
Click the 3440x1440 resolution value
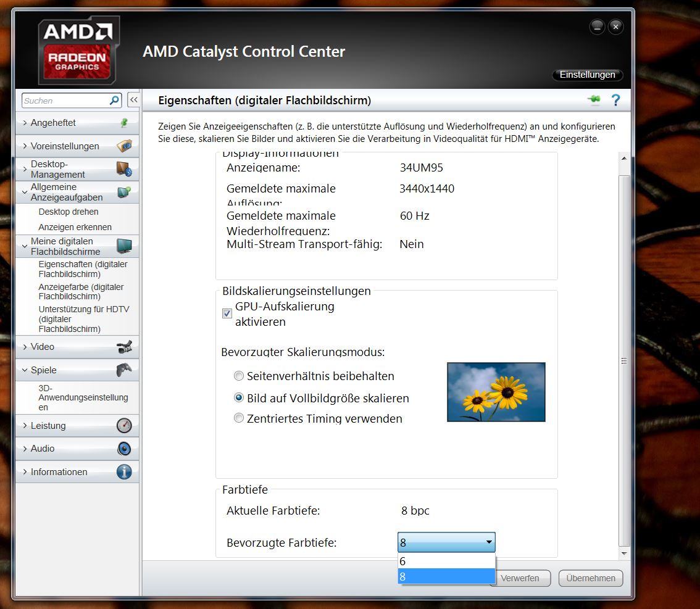click(427, 189)
